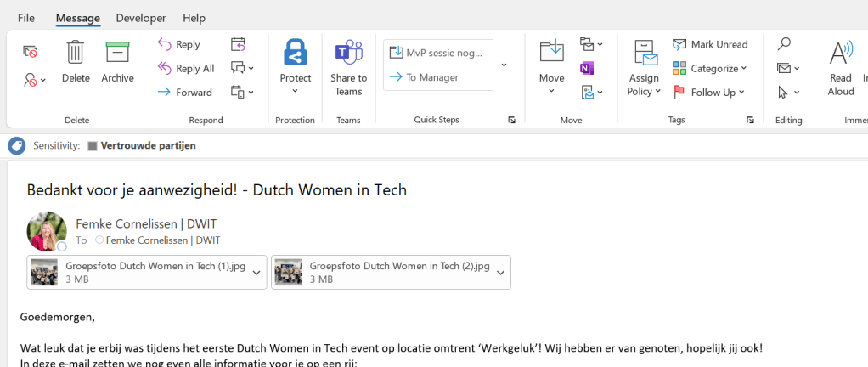Click the Forward button
This screenshot has width=868, height=367.
coord(185,93)
